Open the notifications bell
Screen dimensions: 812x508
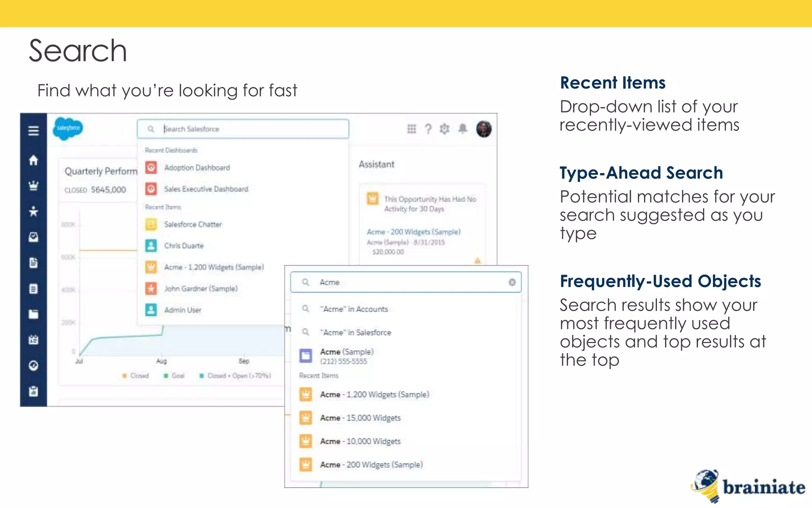463,129
